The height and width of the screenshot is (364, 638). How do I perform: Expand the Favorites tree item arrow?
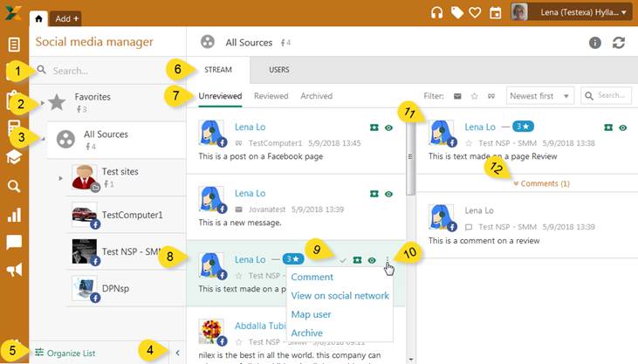click(42, 103)
